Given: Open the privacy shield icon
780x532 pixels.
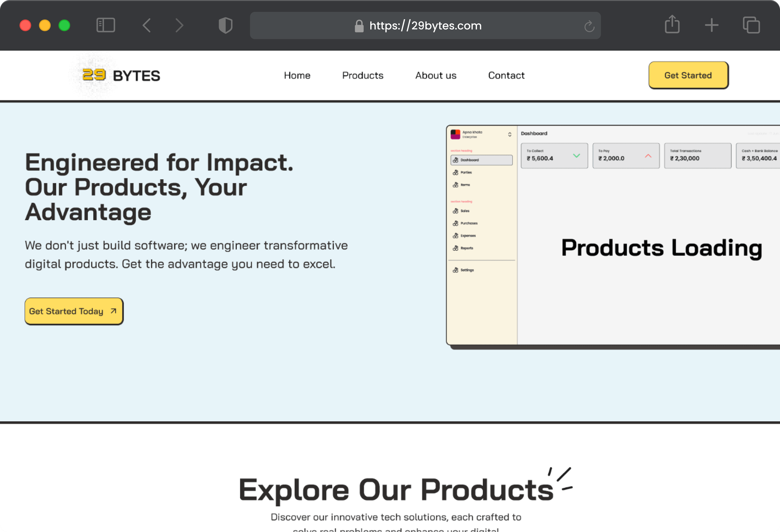Looking at the screenshot, I should 226,25.
